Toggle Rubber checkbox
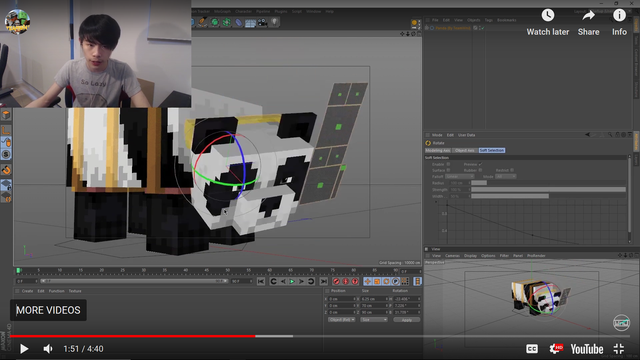 tap(480, 170)
